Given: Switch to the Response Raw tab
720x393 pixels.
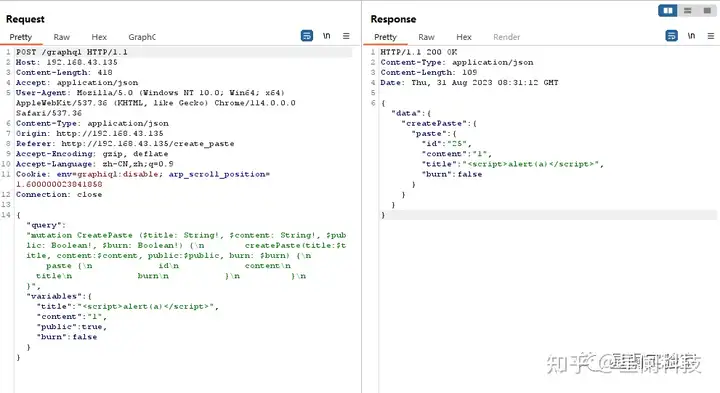Looking at the screenshot, I should click(x=426, y=37).
